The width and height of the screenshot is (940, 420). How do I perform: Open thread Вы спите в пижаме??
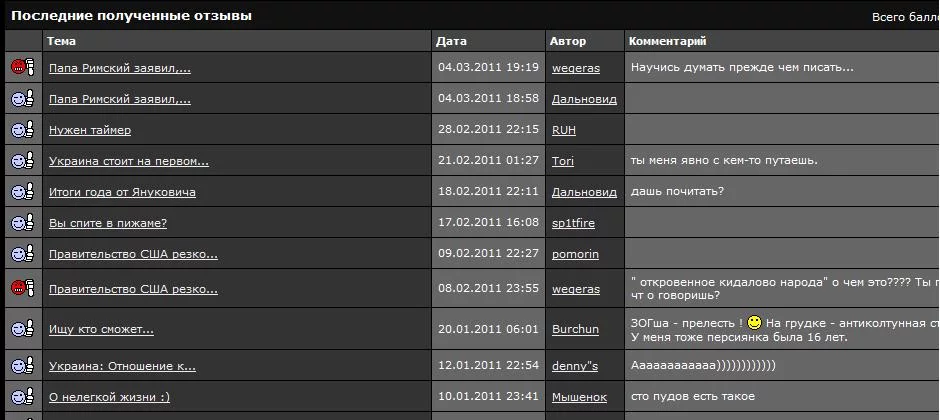(x=108, y=223)
